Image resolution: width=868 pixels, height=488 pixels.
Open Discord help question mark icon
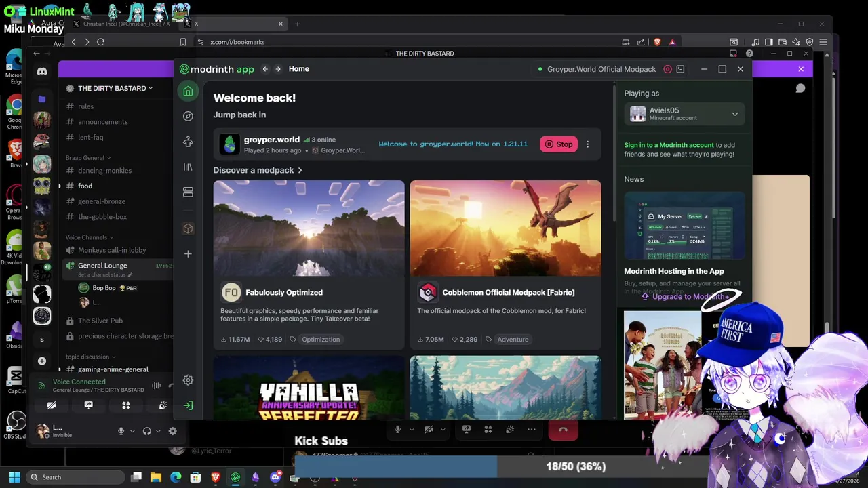[749, 54]
